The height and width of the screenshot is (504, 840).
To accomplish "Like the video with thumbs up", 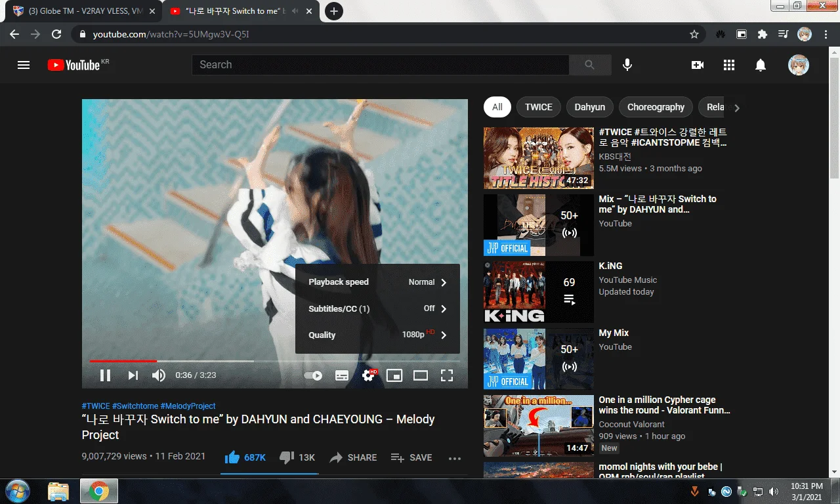I will tap(245, 457).
